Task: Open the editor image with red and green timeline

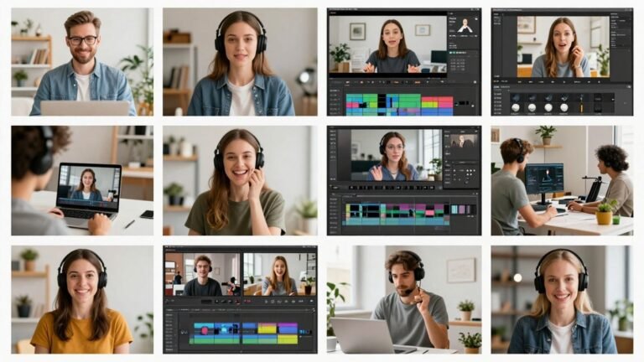Action: pos(404,61)
